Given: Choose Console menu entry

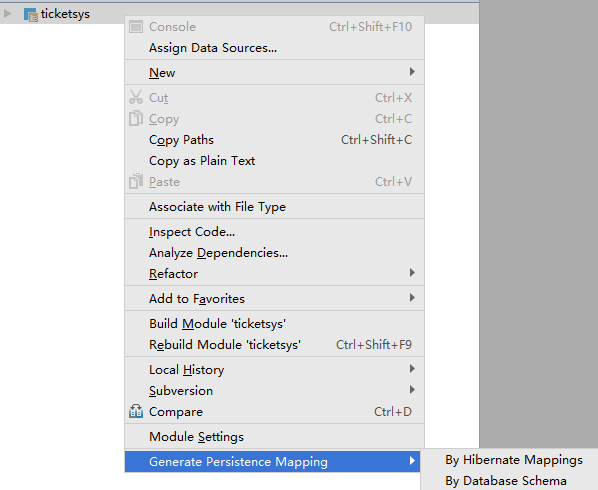Looking at the screenshot, I should pyautogui.click(x=274, y=27).
